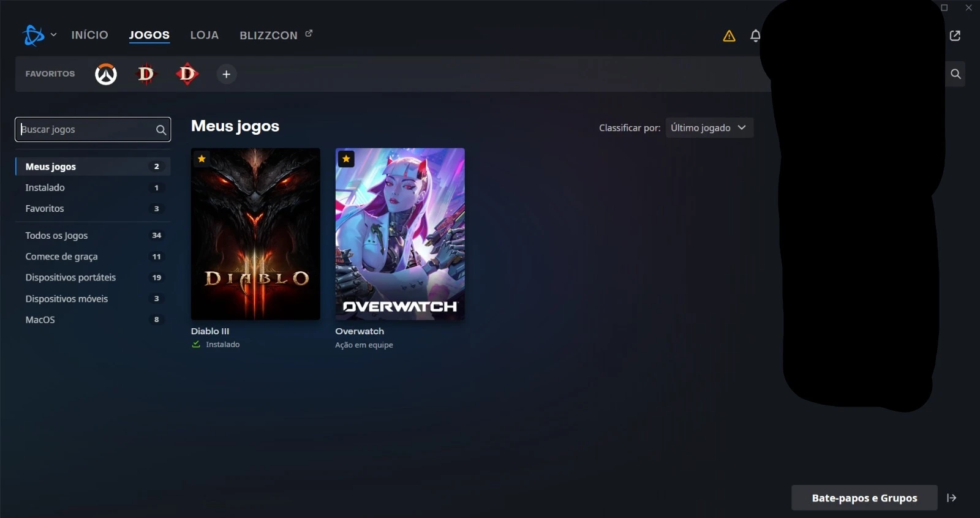The image size is (980, 518).
Task: Open the BLIZZCON tab
Action: 268,36
